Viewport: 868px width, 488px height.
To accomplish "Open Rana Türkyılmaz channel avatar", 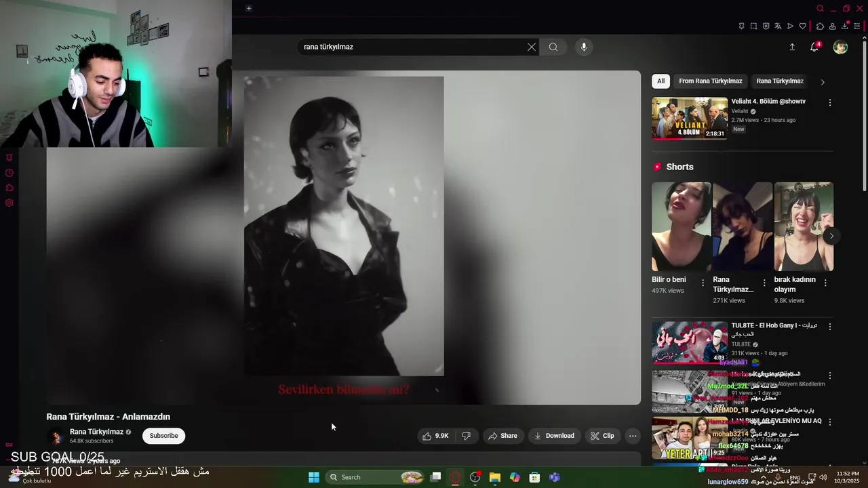I will [57, 437].
